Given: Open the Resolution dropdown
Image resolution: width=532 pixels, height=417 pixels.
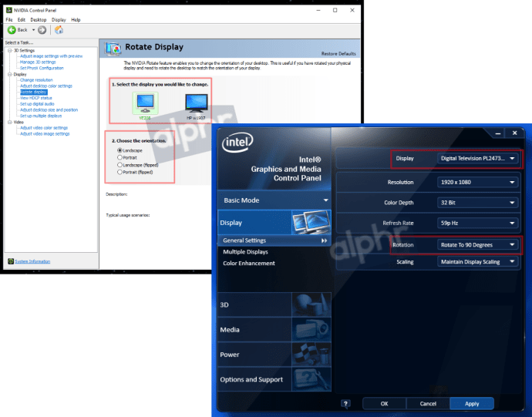Looking at the screenshot, I should click(478, 182).
